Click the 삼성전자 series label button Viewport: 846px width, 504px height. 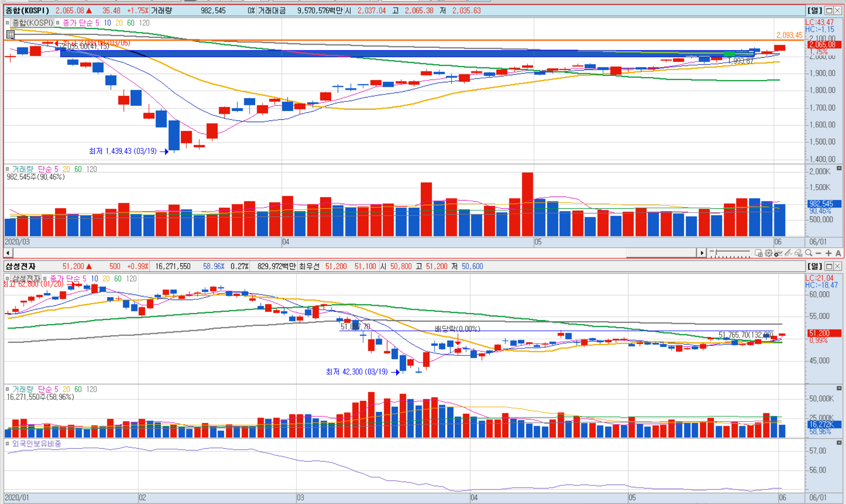pyautogui.click(x=26, y=279)
